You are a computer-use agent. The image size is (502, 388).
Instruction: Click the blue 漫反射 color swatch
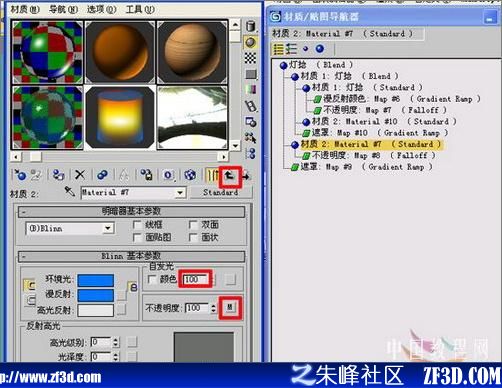[x=96, y=295]
